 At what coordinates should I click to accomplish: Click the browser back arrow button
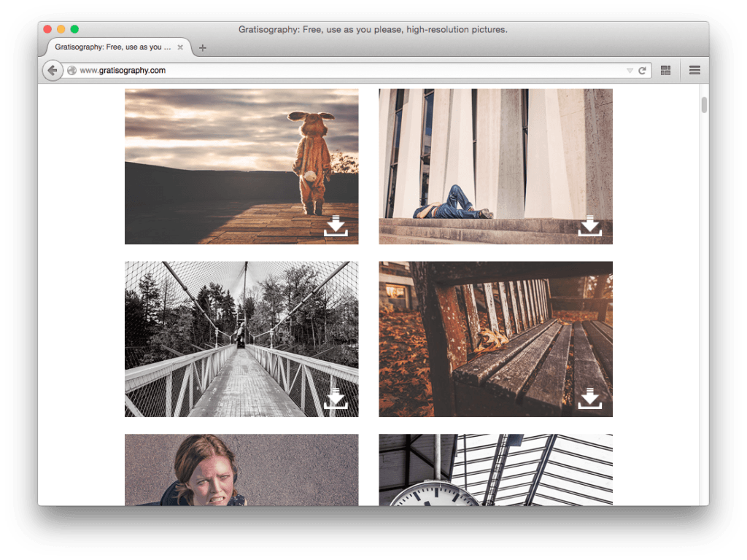click(x=53, y=71)
